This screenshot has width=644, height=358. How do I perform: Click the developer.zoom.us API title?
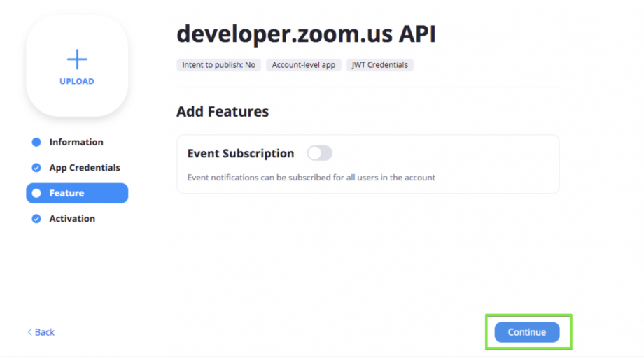click(306, 34)
